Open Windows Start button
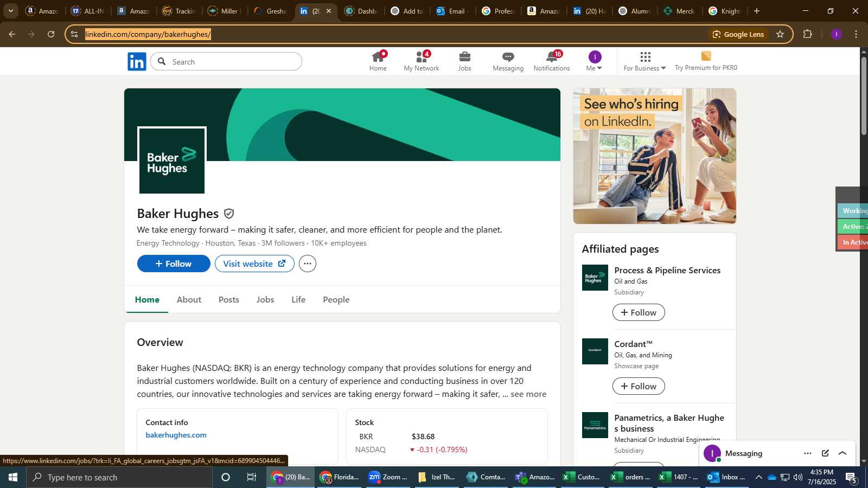This screenshot has height=488, width=868. coord(13,477)
